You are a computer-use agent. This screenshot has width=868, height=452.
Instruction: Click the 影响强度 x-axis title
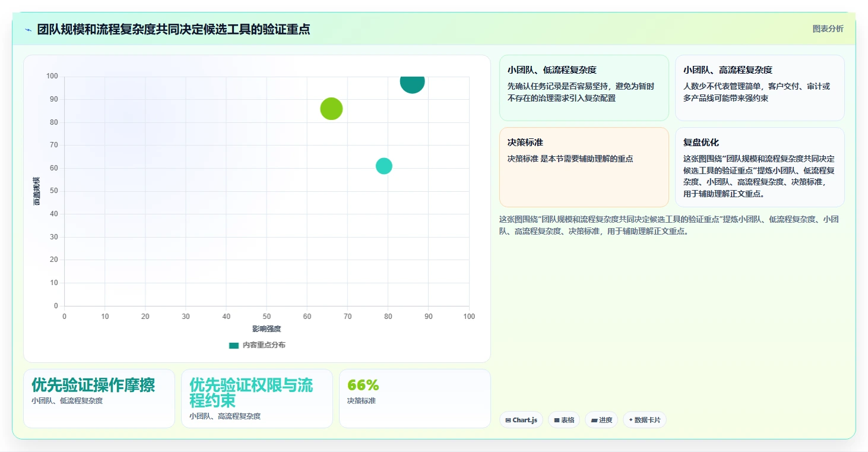click(x=267, y=328)
